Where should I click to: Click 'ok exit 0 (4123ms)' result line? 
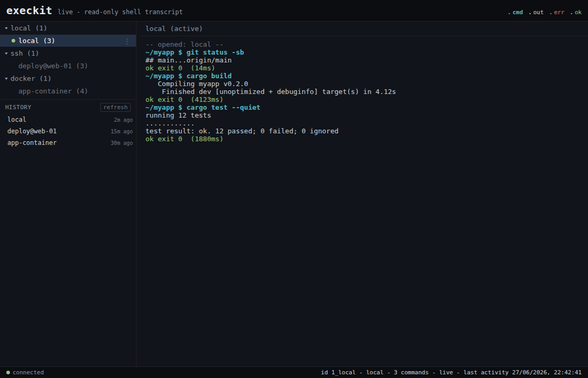click(x=184, y=100)
